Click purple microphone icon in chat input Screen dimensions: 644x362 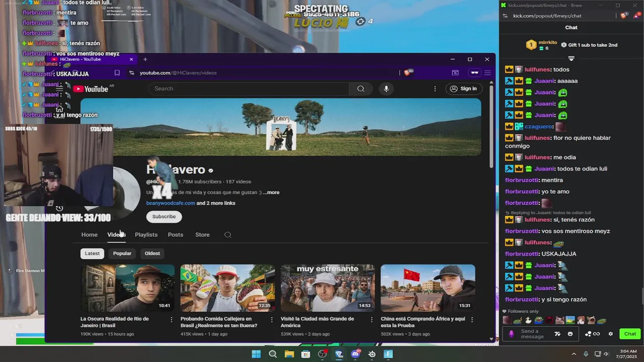(512, 334)
